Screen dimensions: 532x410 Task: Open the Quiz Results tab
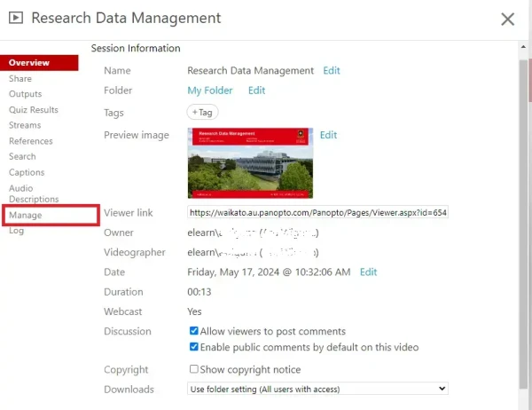34,110
